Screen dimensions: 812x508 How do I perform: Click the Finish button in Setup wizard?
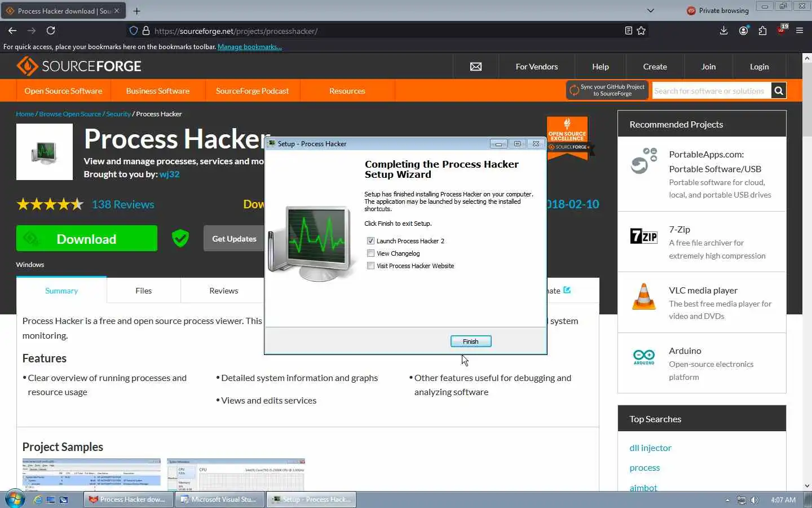click(x=471, y=341)
